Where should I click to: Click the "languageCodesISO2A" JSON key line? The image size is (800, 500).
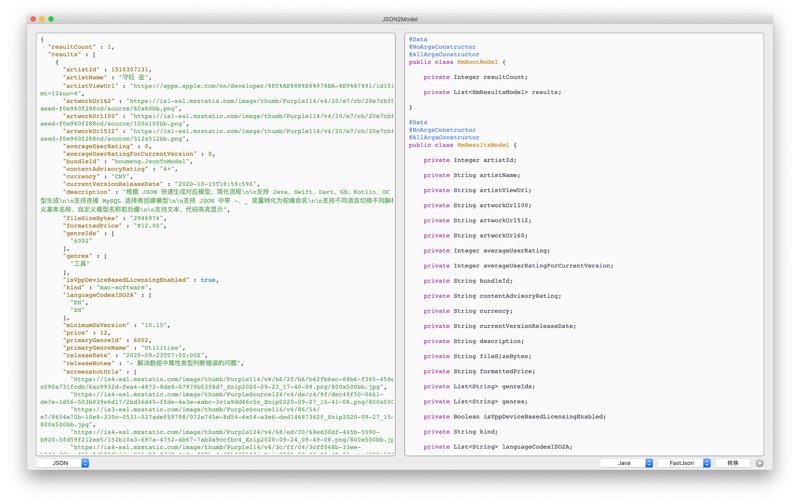(x=107, y=295)
